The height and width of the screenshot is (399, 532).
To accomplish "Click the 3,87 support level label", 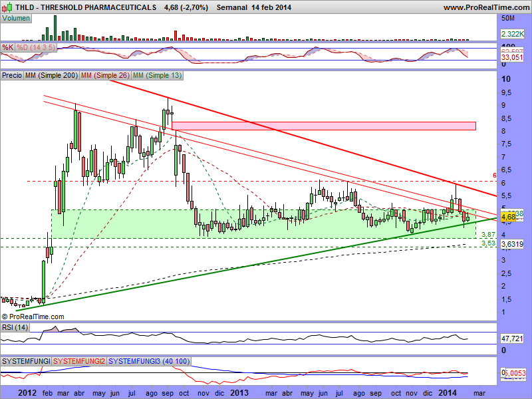I will pos(489,235).
